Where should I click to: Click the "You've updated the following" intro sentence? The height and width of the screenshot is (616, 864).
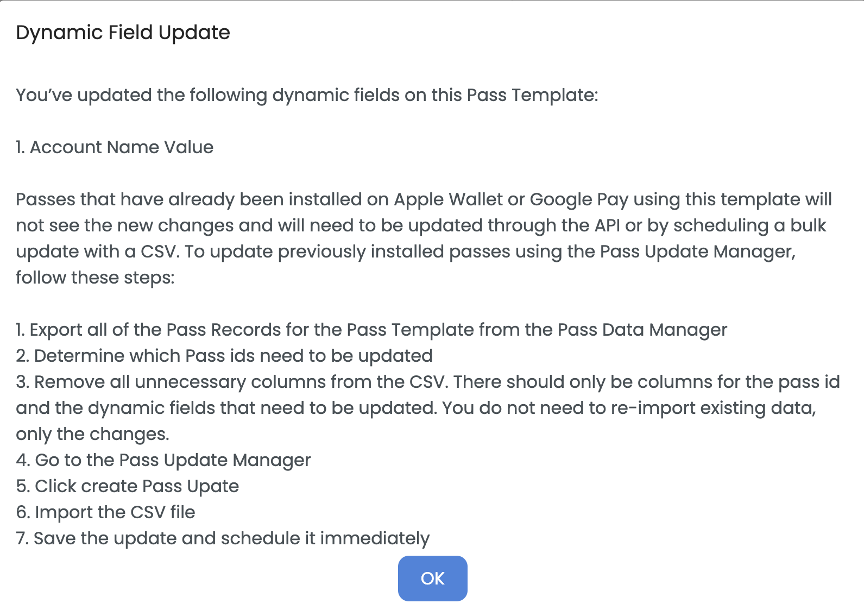click(307, 95)
